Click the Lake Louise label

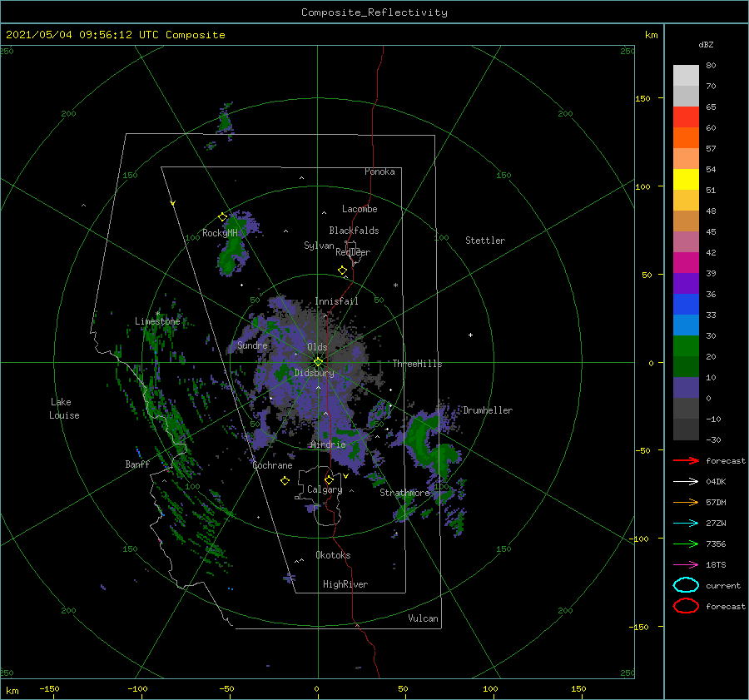coord(64,409)
